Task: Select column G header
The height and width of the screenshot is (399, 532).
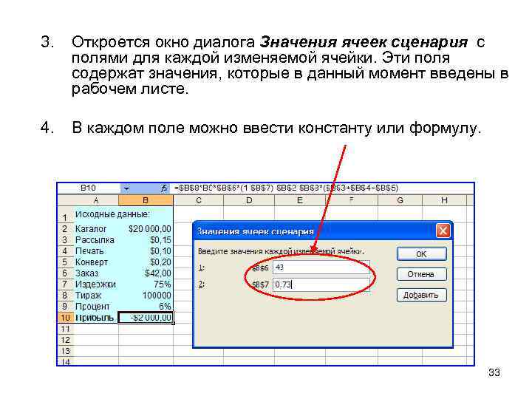Action: 400,200
